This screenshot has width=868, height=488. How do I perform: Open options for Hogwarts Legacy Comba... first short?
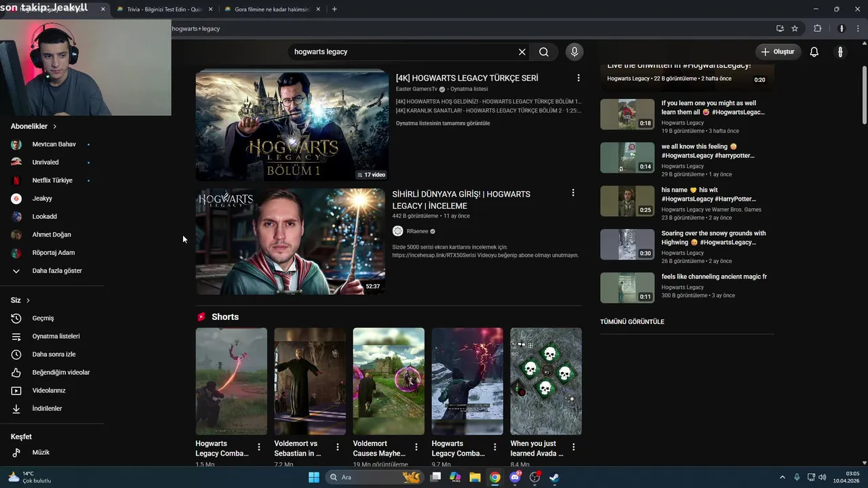pyautogui.click(x=259, y=447)
